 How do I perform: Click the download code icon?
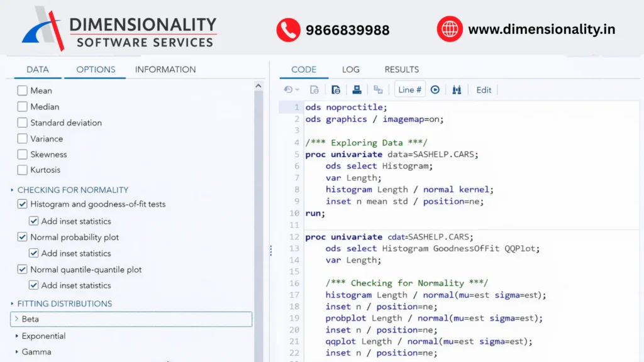pos(336,89)
